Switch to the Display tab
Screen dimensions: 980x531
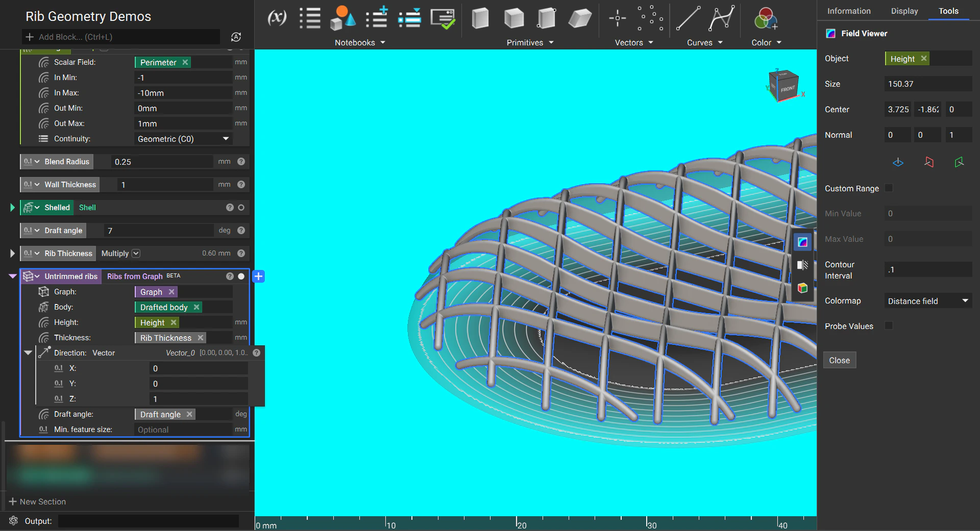(904, 11)
